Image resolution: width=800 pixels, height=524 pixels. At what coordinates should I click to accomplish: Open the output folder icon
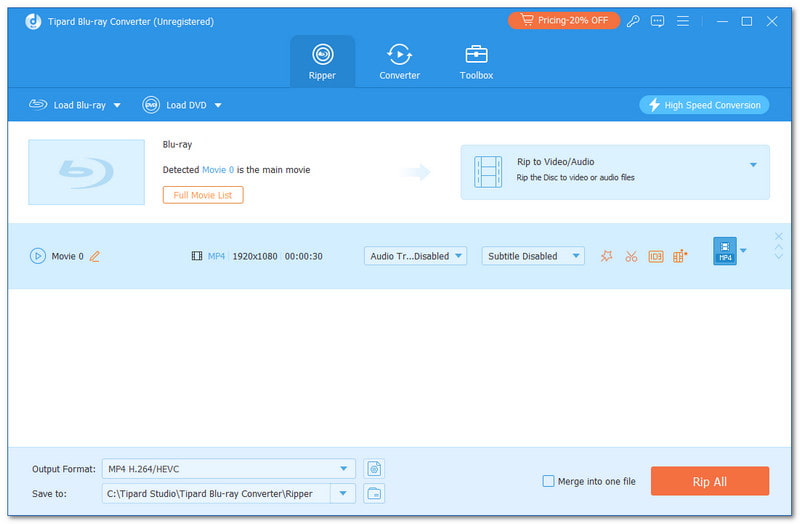(x=374, y=494)
